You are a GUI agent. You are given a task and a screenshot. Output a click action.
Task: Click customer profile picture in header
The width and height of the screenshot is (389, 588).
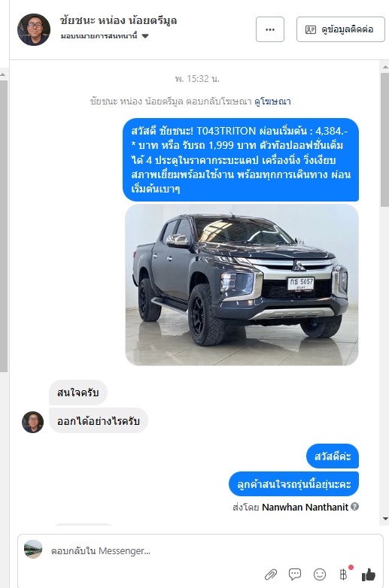(x=34, y=29)
